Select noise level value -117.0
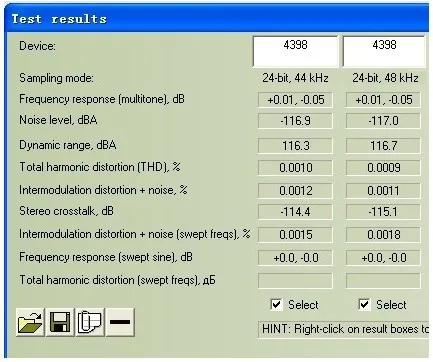This screenshot has height=362, width=433. (383, 121)
